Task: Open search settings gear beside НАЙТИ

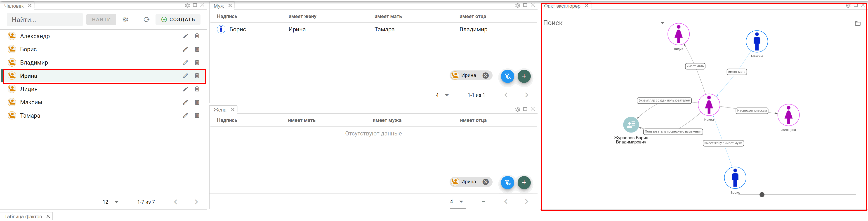Action: pyautogui.click(x=125, y=19)
